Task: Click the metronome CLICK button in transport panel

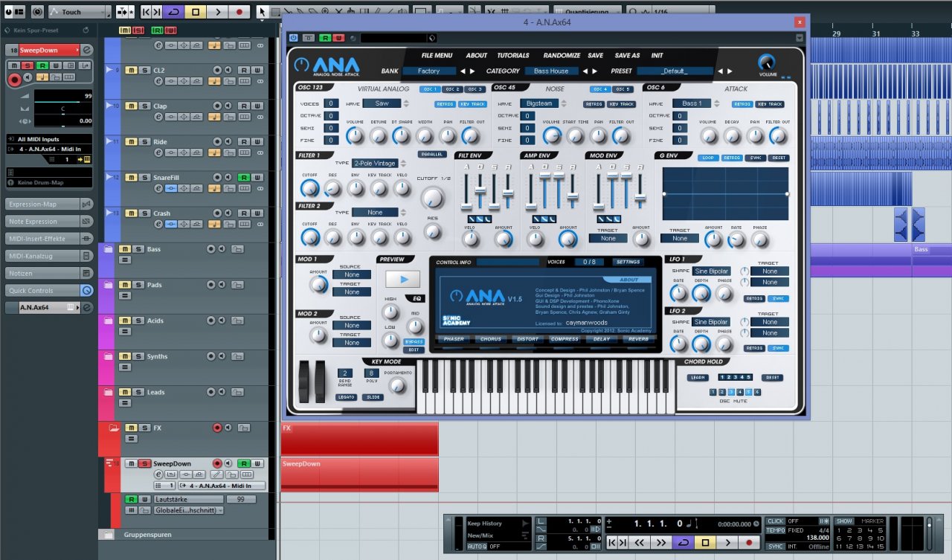Action: [776, 521]
